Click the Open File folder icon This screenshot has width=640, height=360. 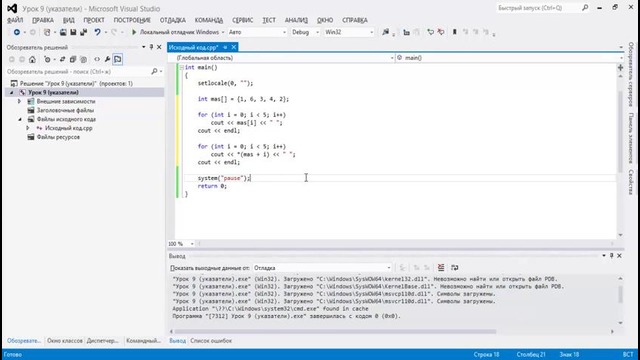63,32
